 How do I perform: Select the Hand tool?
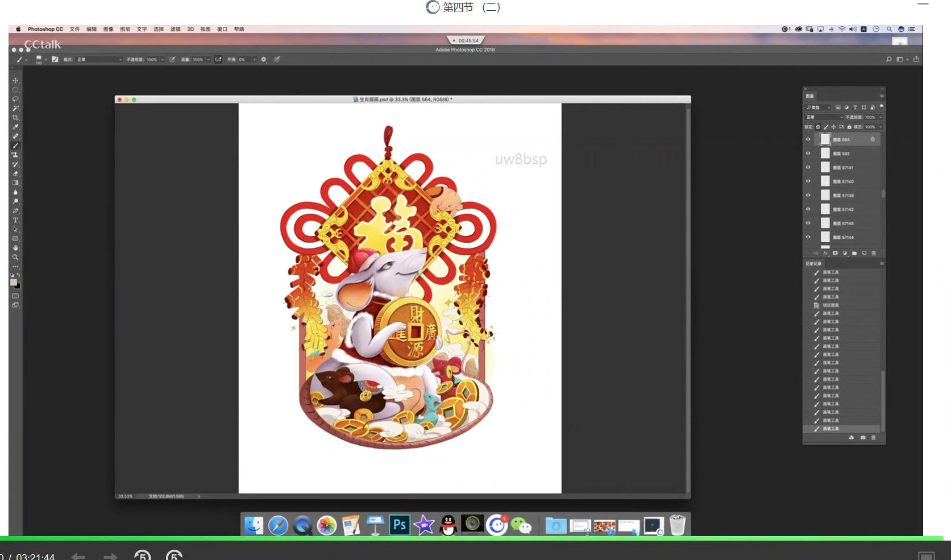(x=15, y=248)
